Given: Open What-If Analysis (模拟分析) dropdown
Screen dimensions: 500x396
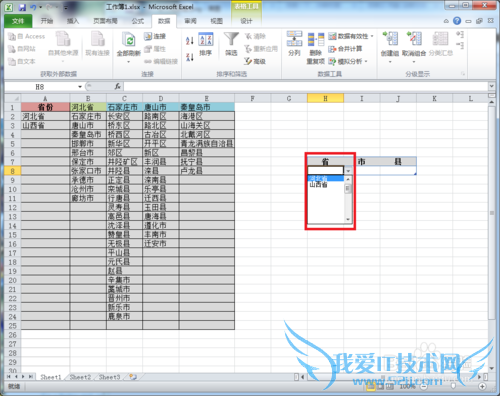Looking at the screenshot, I should 348,61.
